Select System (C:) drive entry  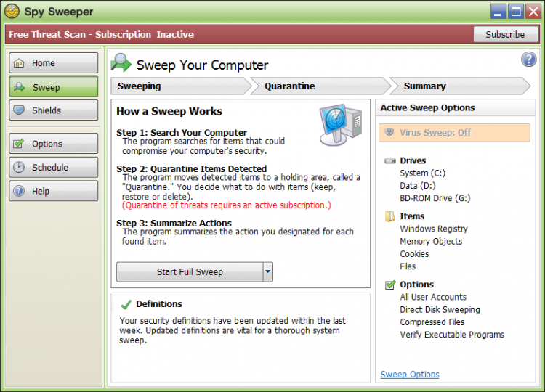pos(422,173)
